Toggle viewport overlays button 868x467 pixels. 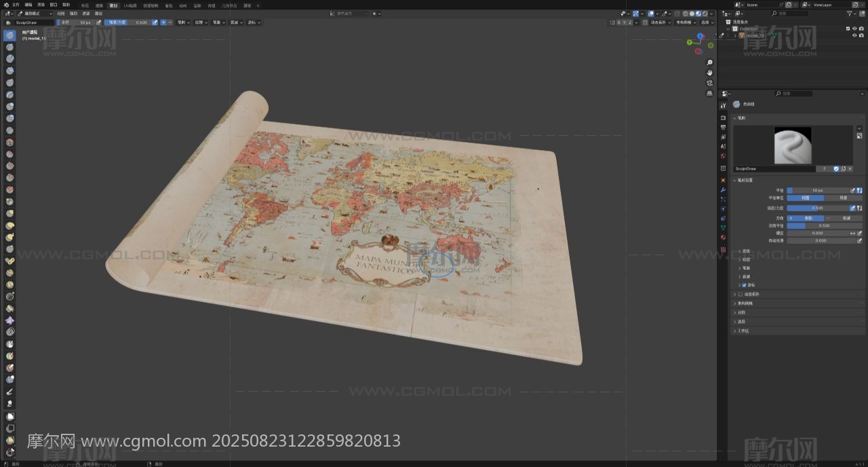(x=651, y=14)
